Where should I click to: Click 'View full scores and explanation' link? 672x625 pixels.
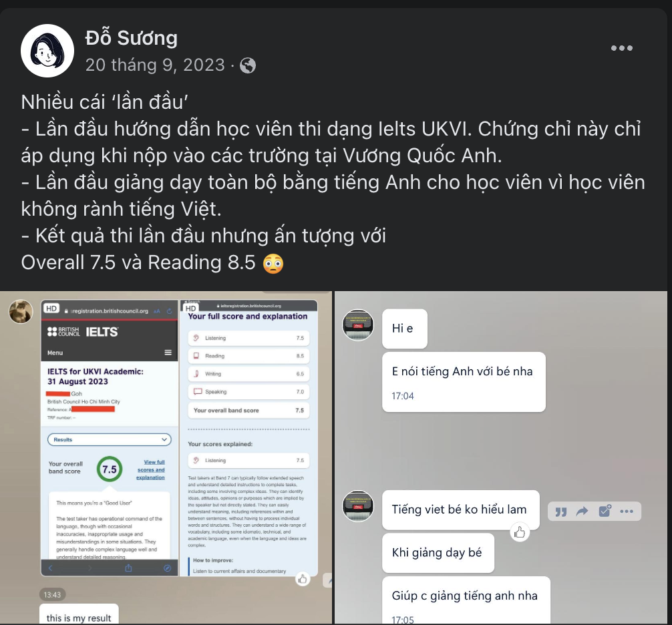[x=150, y=469]
